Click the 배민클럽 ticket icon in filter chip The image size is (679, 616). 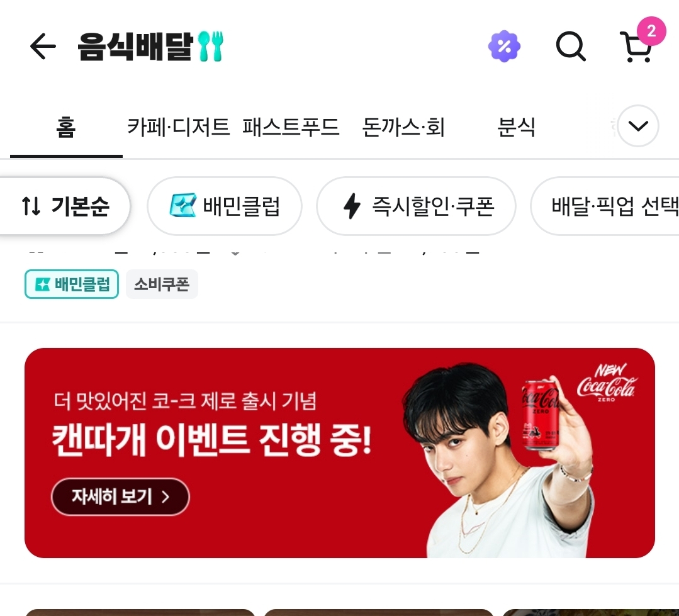(x=182, y=205)
